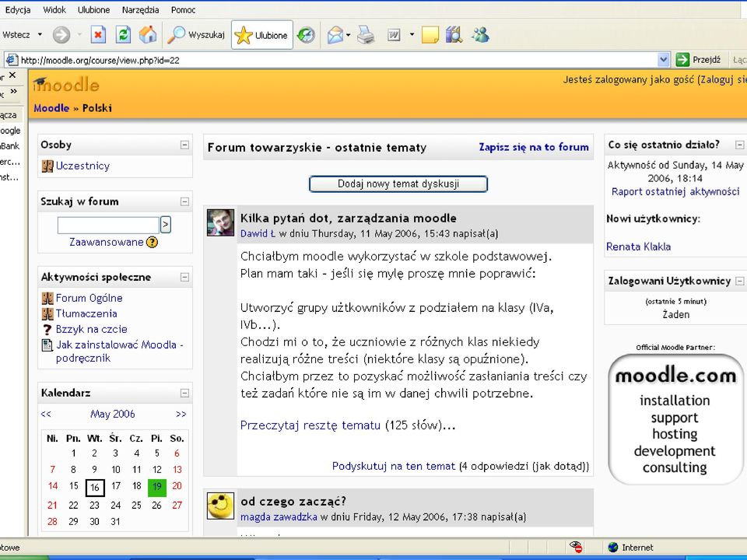The height and width of the screenshot is (560, 747).
Task: Click the moodle.com partner banner
Action: [675, 419]
